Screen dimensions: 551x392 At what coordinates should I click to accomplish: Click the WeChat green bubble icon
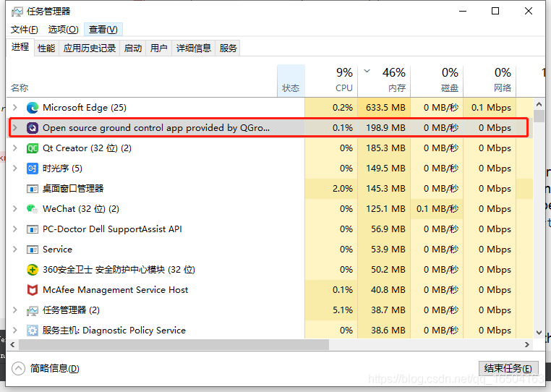point(33,209)
